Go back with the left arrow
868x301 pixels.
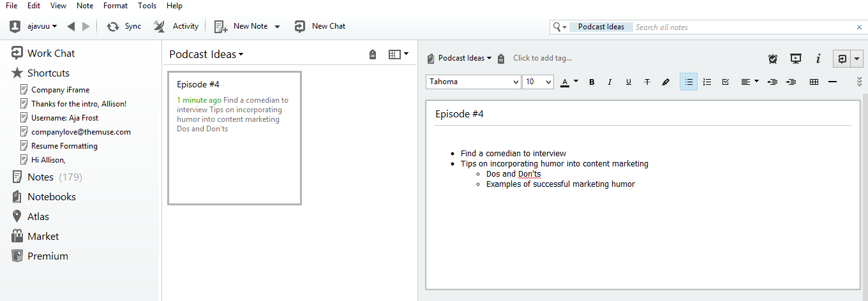[x=71, y=26]
